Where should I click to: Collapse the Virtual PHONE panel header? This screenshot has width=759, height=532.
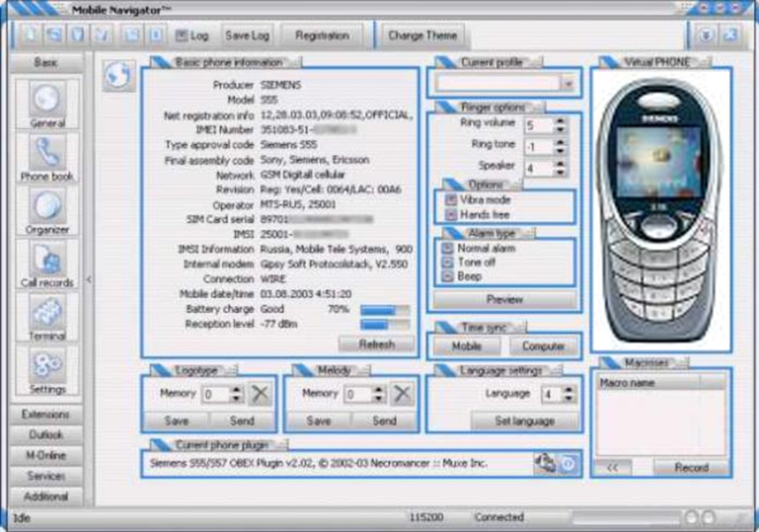656,63
